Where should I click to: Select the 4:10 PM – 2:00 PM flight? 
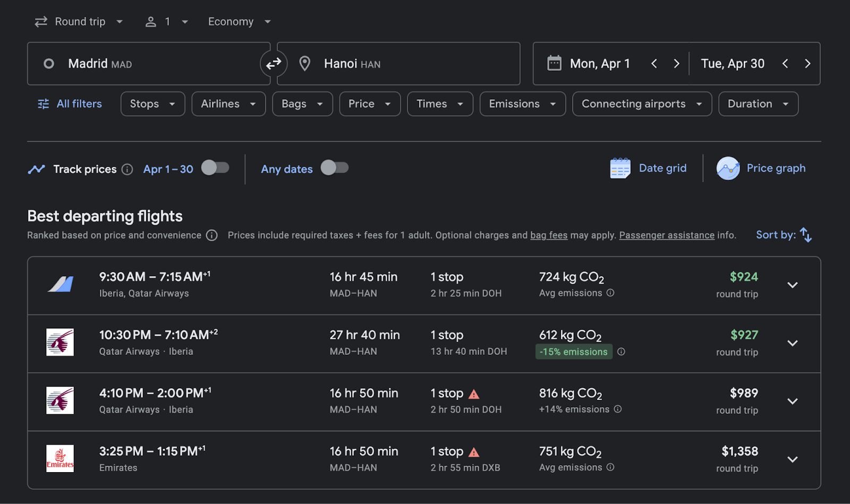pos(424,402)
